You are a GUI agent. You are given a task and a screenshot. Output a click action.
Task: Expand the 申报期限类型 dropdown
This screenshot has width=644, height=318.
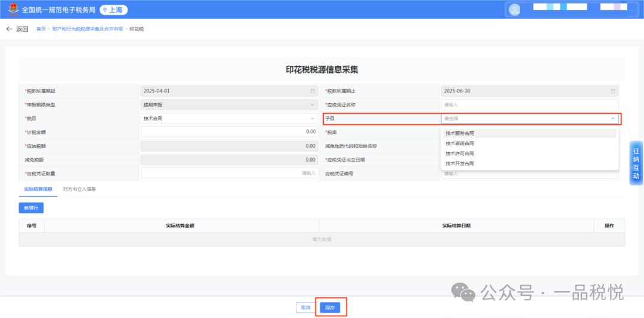(x=312, y=105)
